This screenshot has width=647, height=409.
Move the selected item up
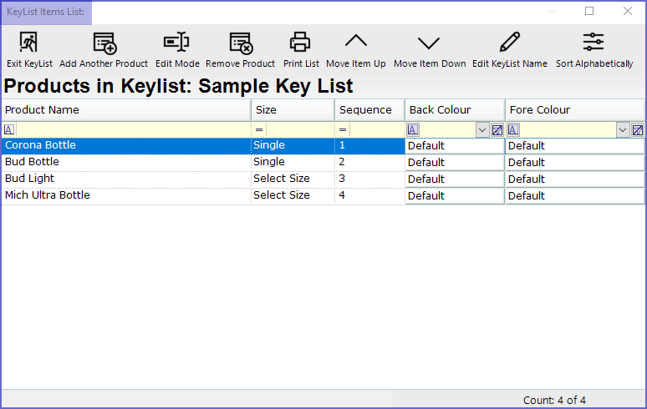(x=356, y=43)
